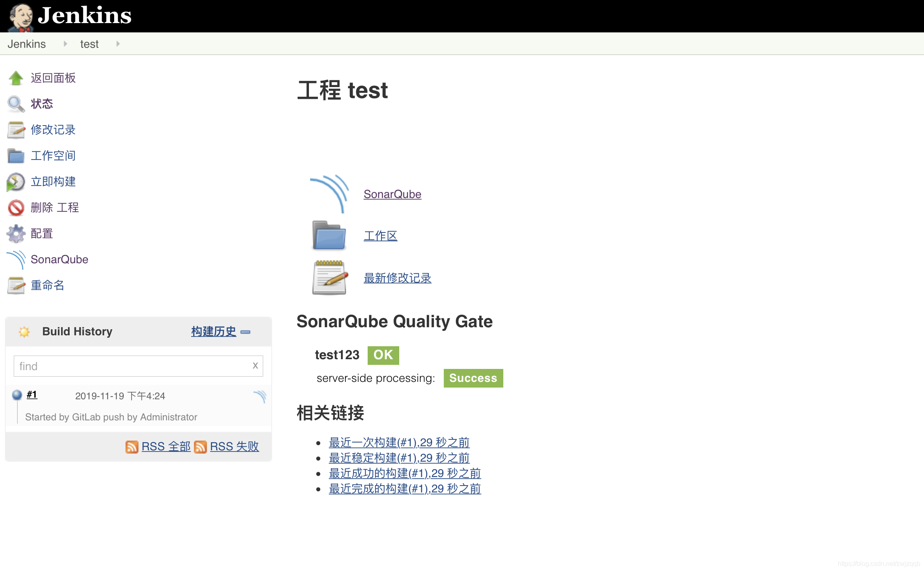Click the blue ball icon next to #1
The image size is (924, 571).
[x=17, y=394]
